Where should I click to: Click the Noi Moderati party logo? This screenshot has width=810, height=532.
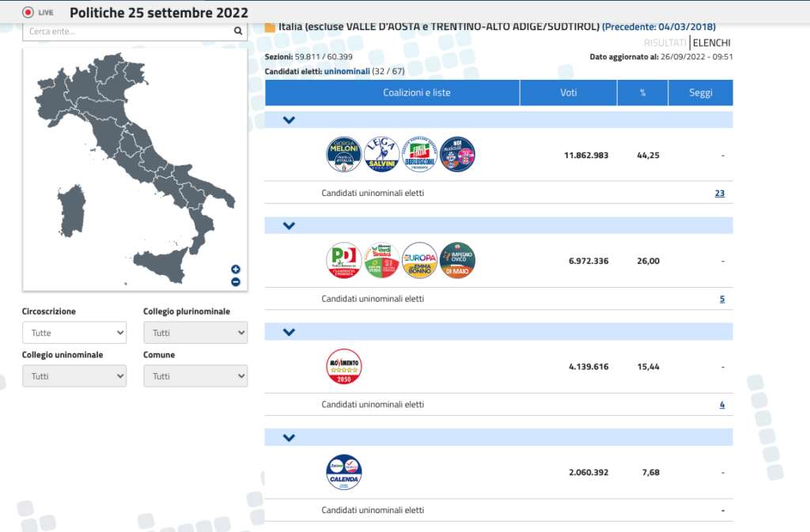[458, 154]
